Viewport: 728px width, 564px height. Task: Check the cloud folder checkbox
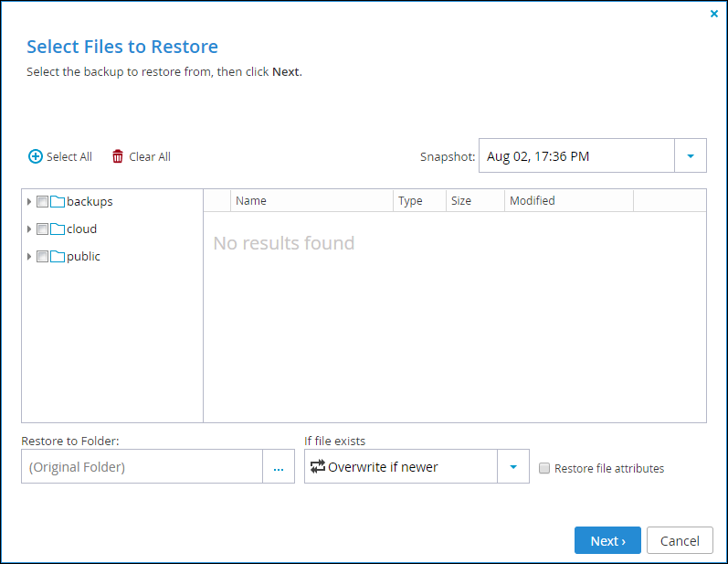(x=42, y=229)
